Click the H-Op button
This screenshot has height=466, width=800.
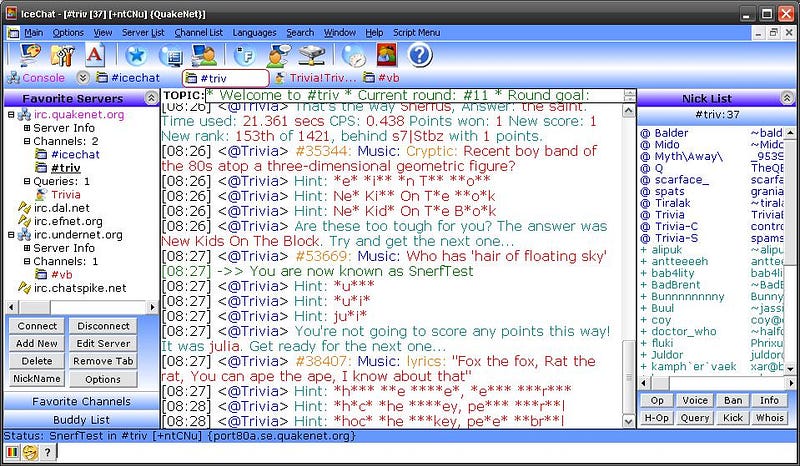tap(657, 418)
